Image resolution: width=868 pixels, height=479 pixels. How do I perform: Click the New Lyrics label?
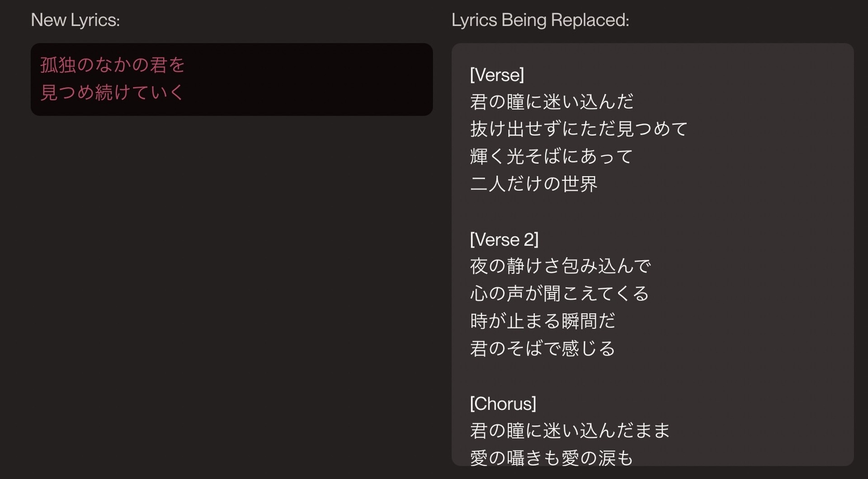pyautogui.click(x=75, y=20)
